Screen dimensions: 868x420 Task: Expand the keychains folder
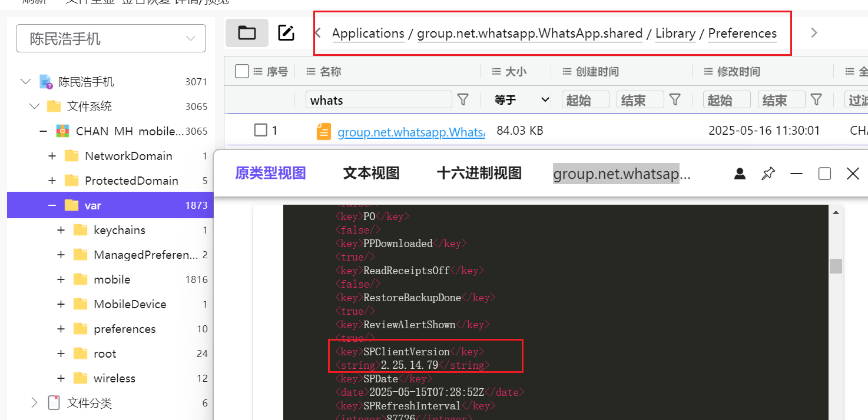click(61, 230)
